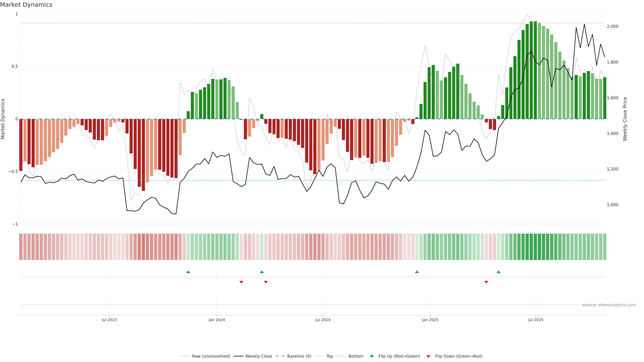Click the Market Dynamics chart title

coord(26,5)
